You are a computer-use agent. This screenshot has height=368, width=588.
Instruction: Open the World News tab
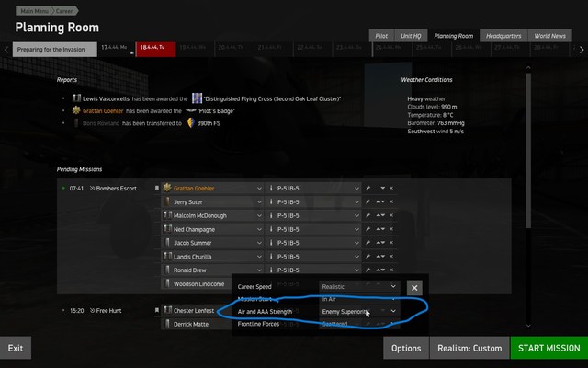(x=549, y=36)
